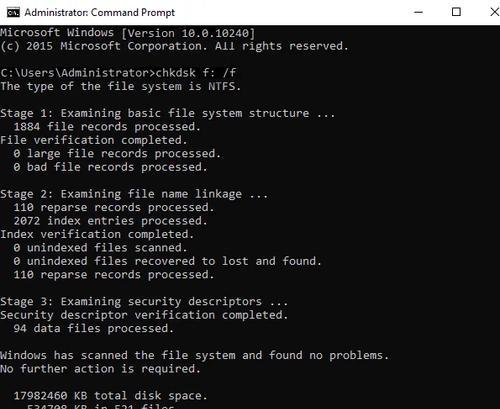500x409 pixels.
Task: Close the Command Prompt window
Action: pyautogui.click(x=495, y=12)
